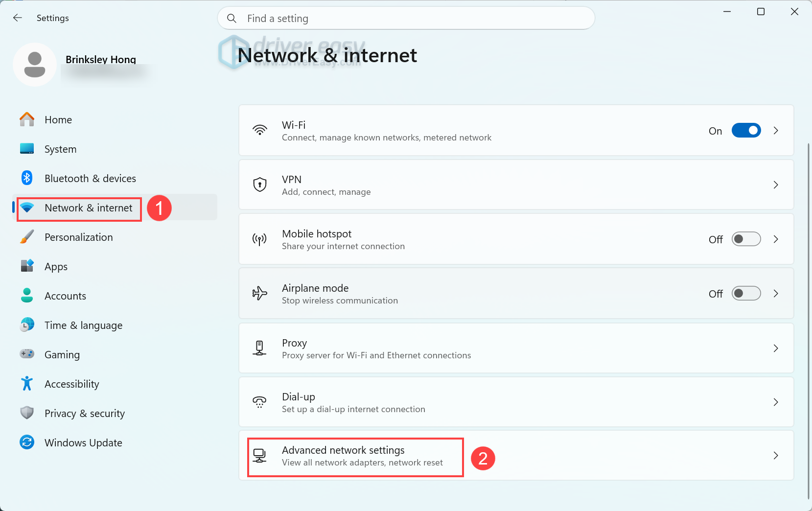Image resolution: width=812 pixels, height=511 pixels.
Task: Click the back arrow in Settings header
Action: (x=18, y=18)
